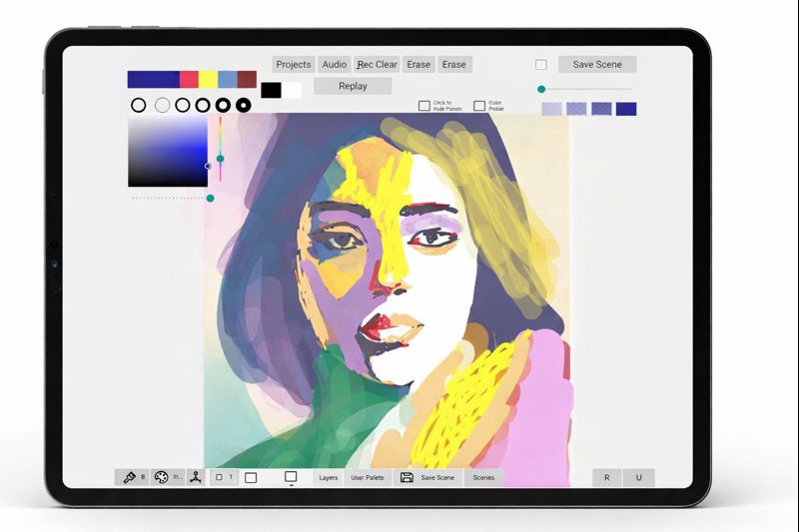
Task: Click the Rec Clear button
Action: [x=378, y=65]
